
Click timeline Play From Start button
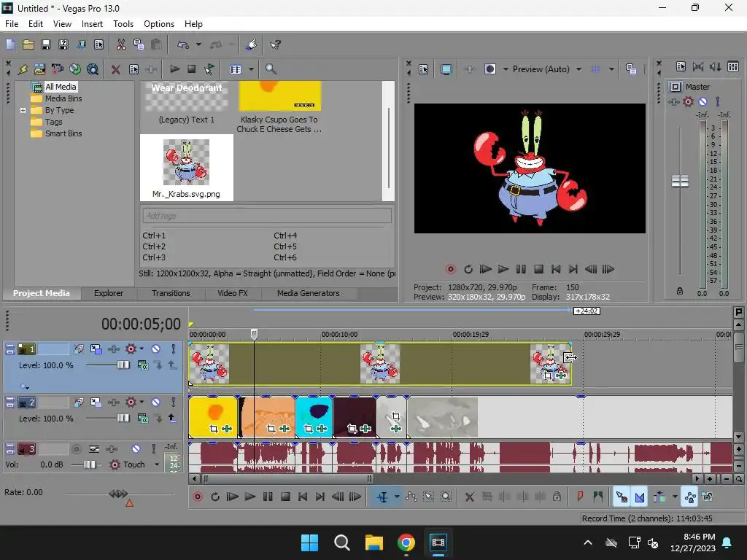pos(233,497)
